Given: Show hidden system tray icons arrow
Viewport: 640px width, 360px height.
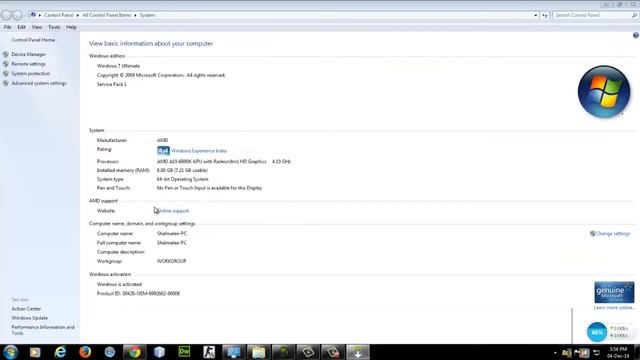Looking at the screenshot, I should point(555,353).
